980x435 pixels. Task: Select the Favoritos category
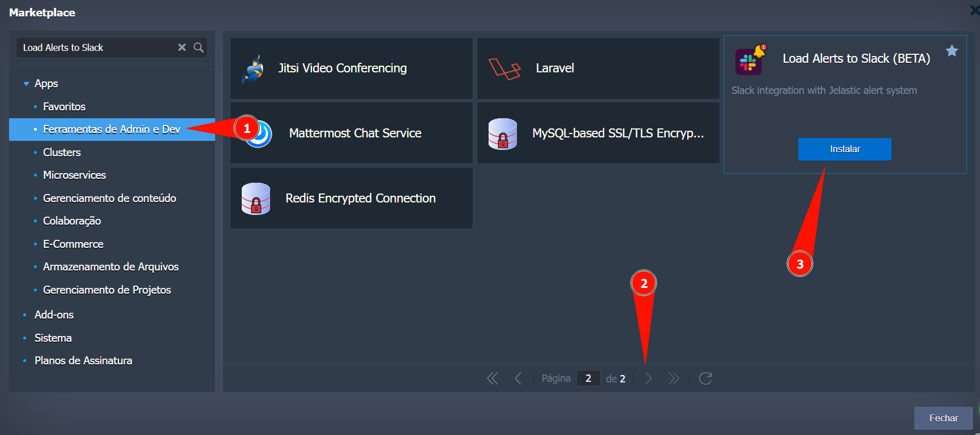(64, 106)
